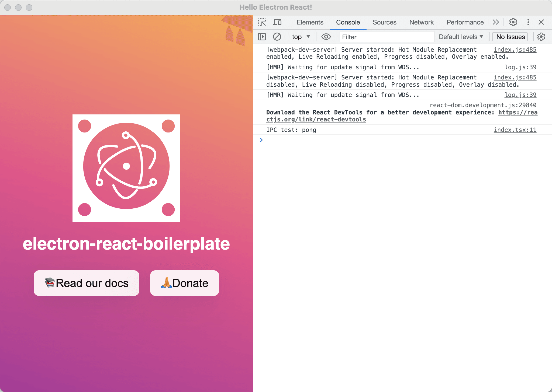Clear the console output
Viewport: 552px width, 392px height.
coord(277,37)
